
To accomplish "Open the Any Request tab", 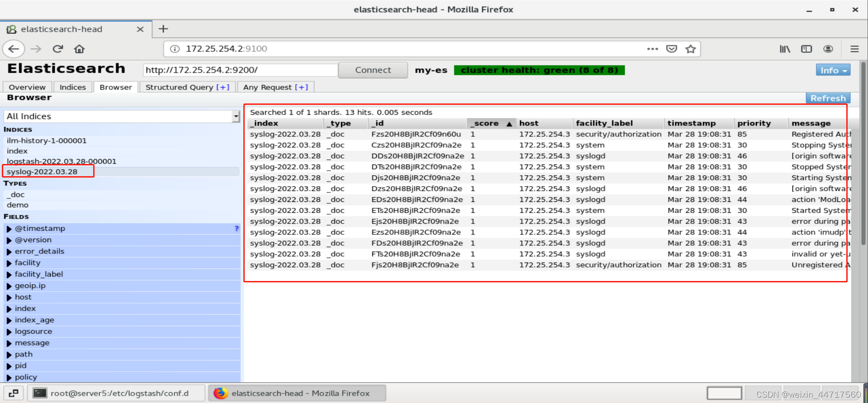I will pyautogui.click(x=275, y=87).
